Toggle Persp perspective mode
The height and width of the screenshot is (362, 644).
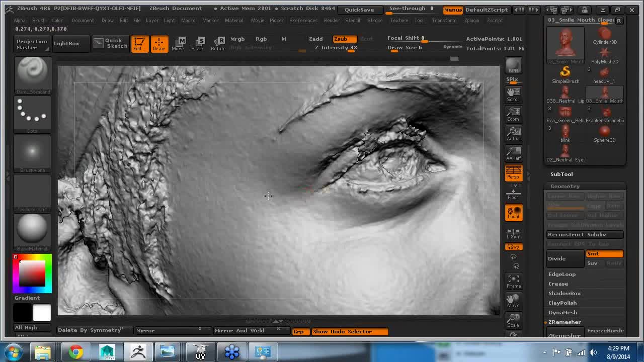pyautogui.click(x=513, y=173)
